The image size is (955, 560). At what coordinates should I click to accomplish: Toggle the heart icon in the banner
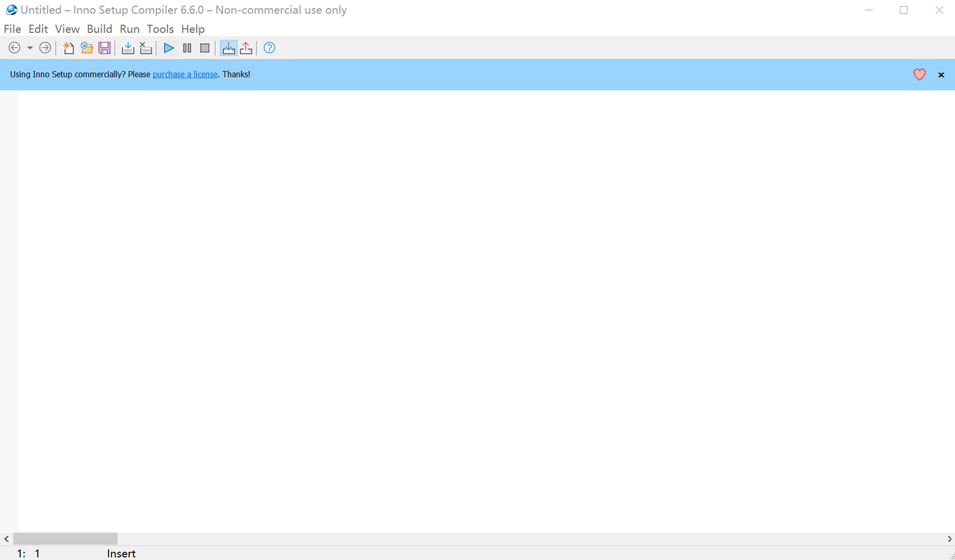point(919,75)
